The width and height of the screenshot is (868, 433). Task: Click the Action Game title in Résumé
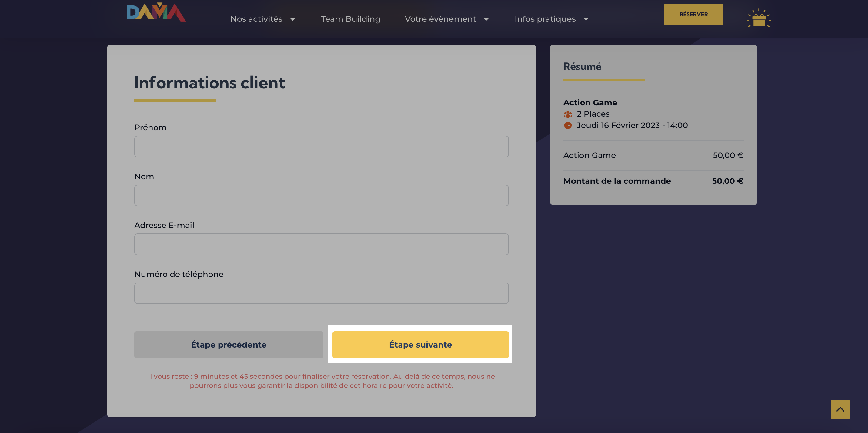[590, 102]
